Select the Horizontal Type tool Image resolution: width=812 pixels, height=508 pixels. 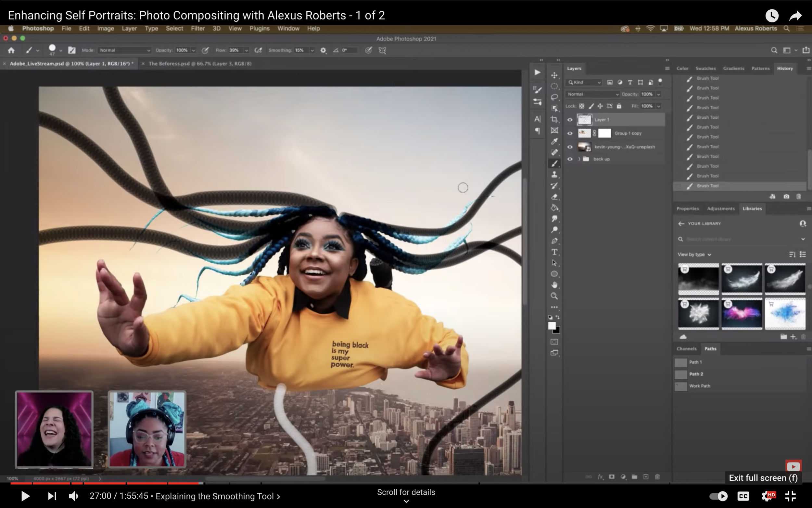point(554,252)
